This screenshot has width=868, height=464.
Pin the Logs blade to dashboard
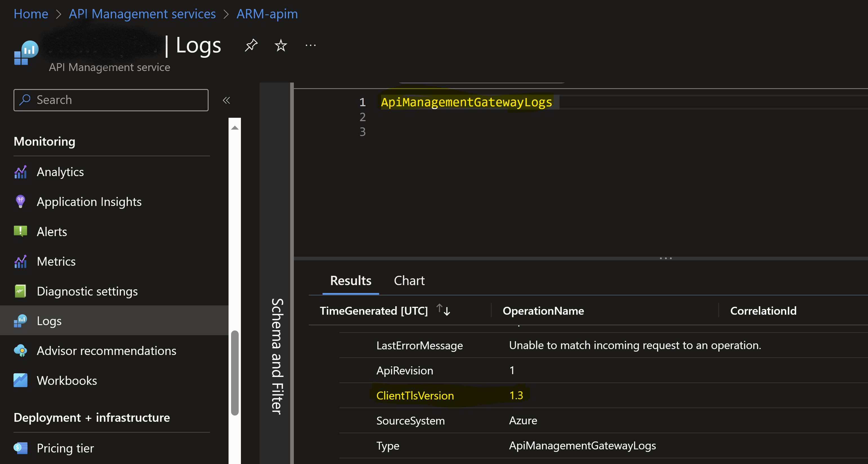(x=251, y=45)
